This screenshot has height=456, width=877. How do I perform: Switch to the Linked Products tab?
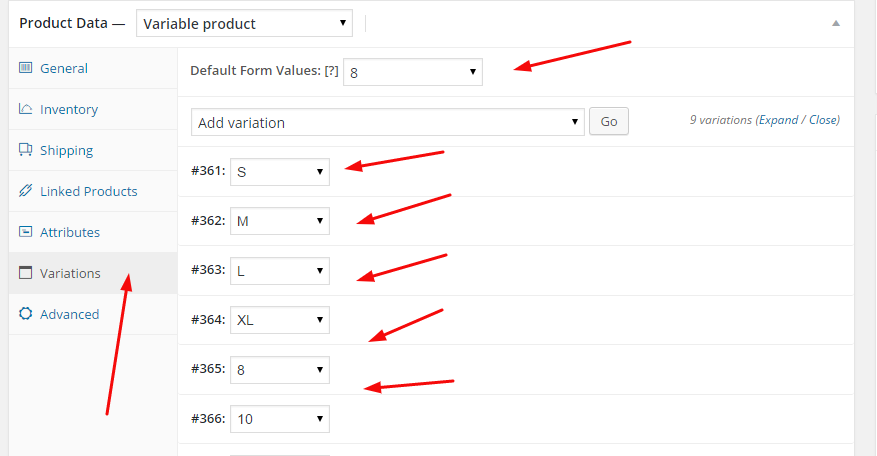tap(89, 192)
